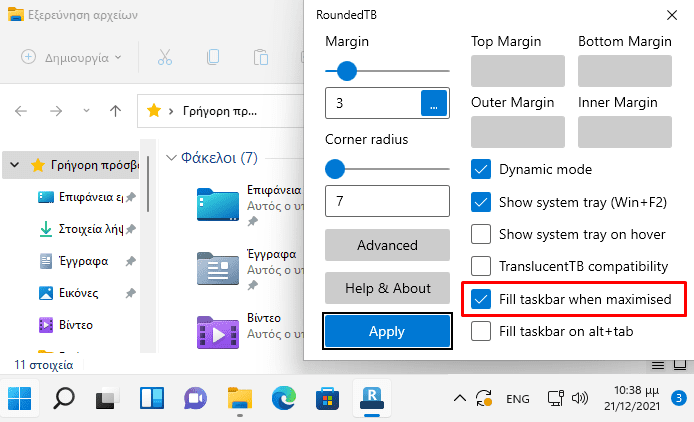Enable Fill taskbar on alt+tab
This screenshot has height=422, width=694.
tap(481, 331)
